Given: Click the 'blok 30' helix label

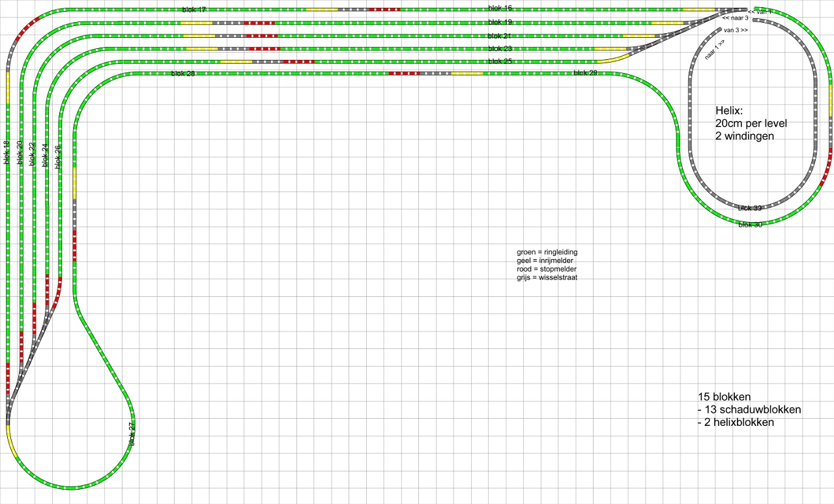Looking at the screenshot, I should tap(750, 225).
